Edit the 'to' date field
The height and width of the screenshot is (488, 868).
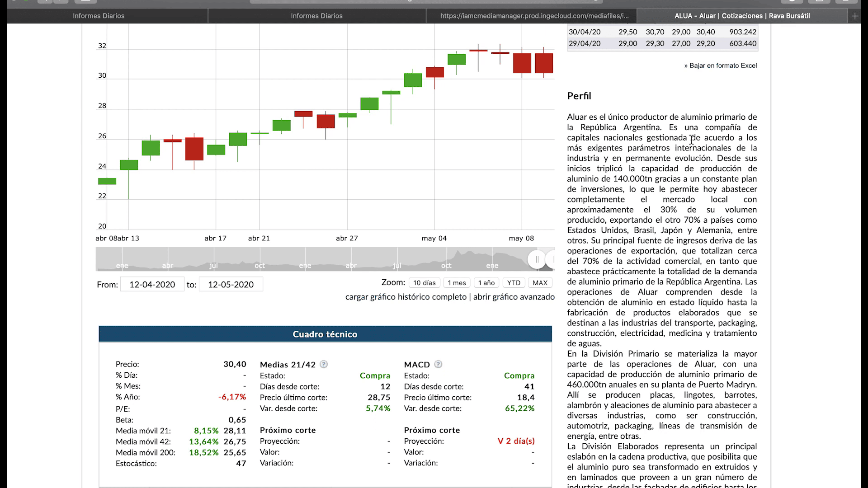[231, 284]
